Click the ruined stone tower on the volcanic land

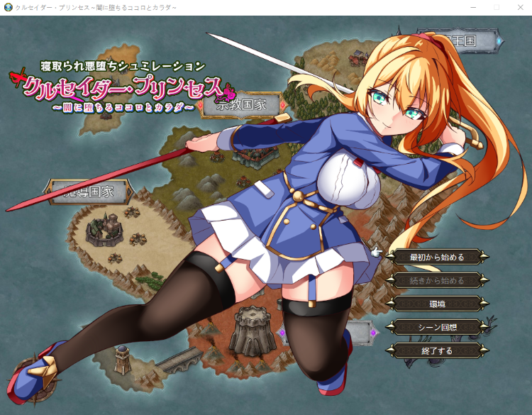[x=252, y=332]
